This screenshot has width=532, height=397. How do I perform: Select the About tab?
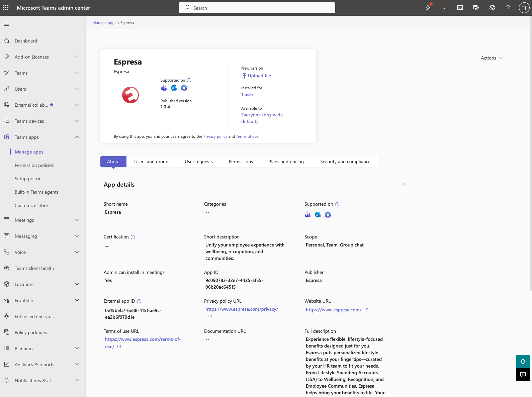click(113, 162)
